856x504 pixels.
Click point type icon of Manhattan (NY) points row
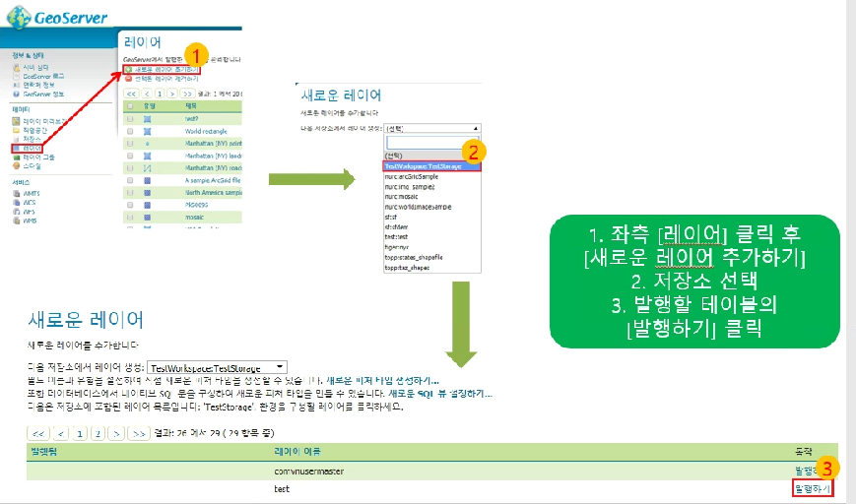pyautogui.click(x=147, y=144)
